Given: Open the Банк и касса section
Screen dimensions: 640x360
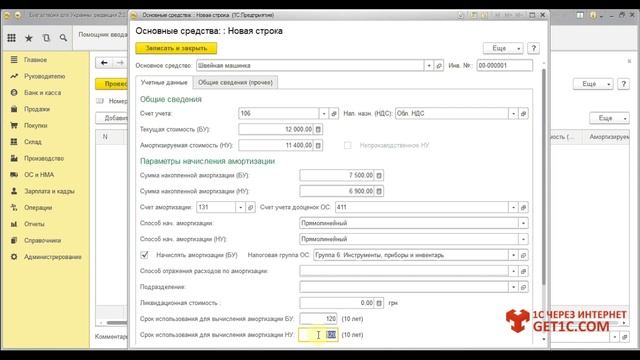Looking at the screenshot, I should point(42,93).
